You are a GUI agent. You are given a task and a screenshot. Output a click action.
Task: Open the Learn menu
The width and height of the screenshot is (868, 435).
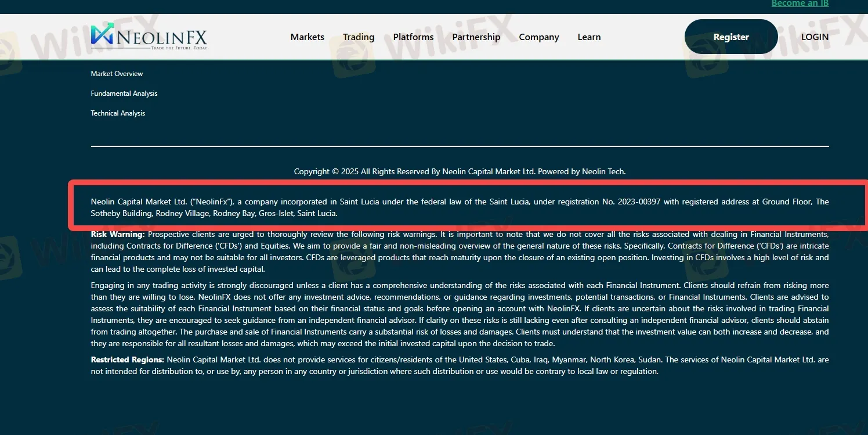click(589, 37)
